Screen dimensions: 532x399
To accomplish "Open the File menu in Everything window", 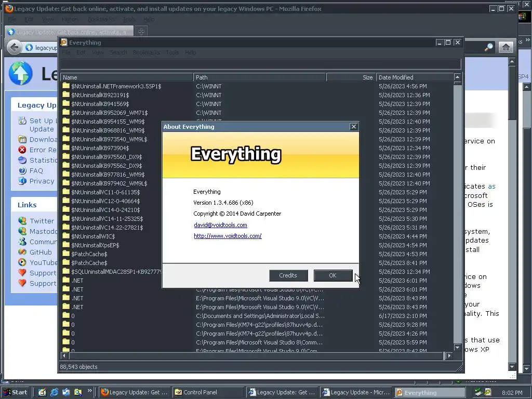I will pos(66,52).
